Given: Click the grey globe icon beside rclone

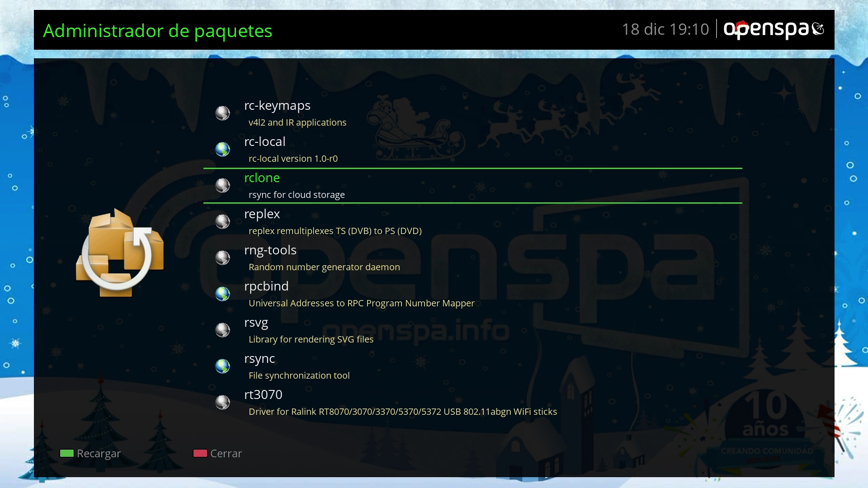Looking at the screenshot, I should click(222, 185).
